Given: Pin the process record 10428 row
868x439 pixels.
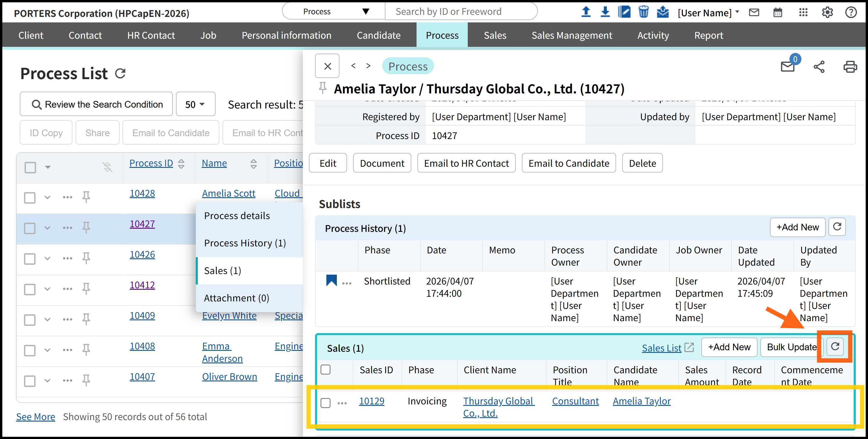Looking at the screenshot, I should 86,197.
